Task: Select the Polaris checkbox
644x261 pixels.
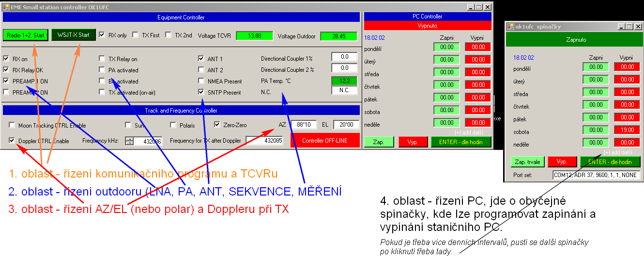Action: pos(173,125)
